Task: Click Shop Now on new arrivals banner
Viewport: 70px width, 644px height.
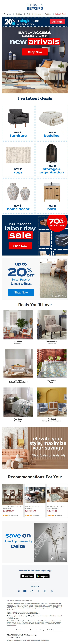Action: (35, 52)
